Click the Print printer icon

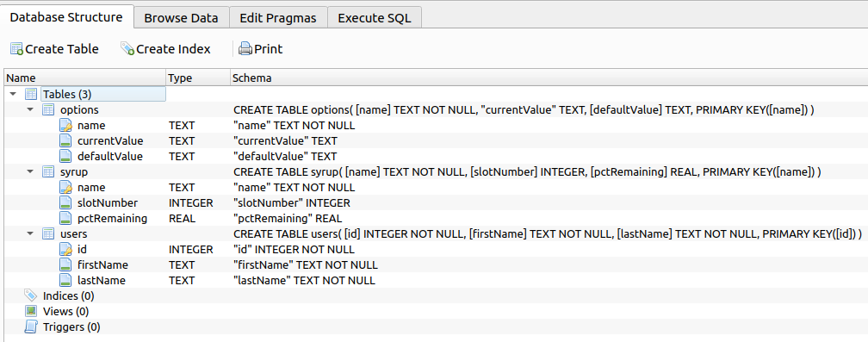click(x=245, y=49)
